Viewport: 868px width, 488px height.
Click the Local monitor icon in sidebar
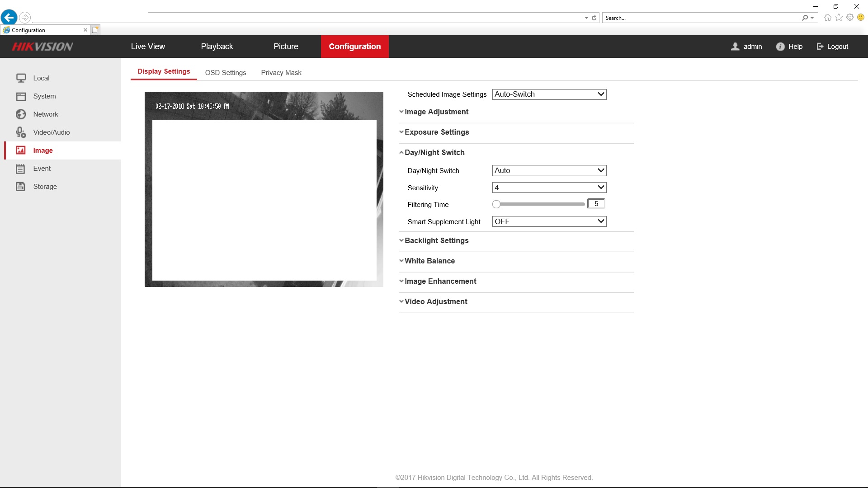(x=21, y=78)
